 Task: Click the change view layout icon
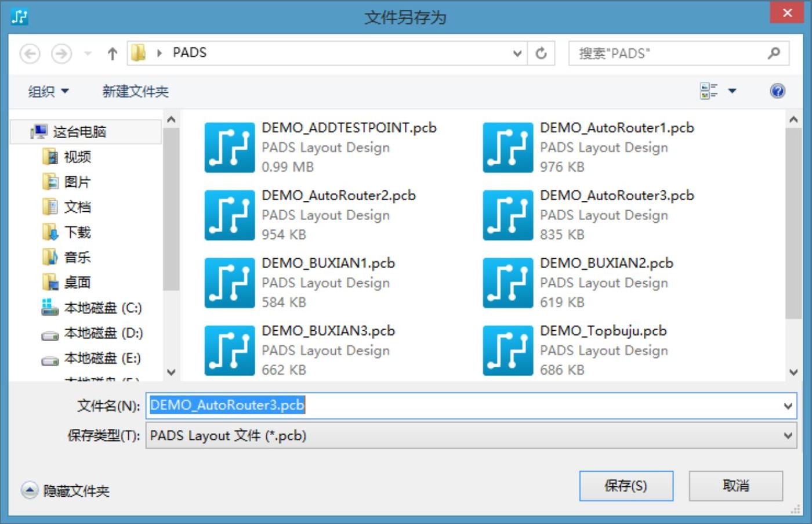709,91
